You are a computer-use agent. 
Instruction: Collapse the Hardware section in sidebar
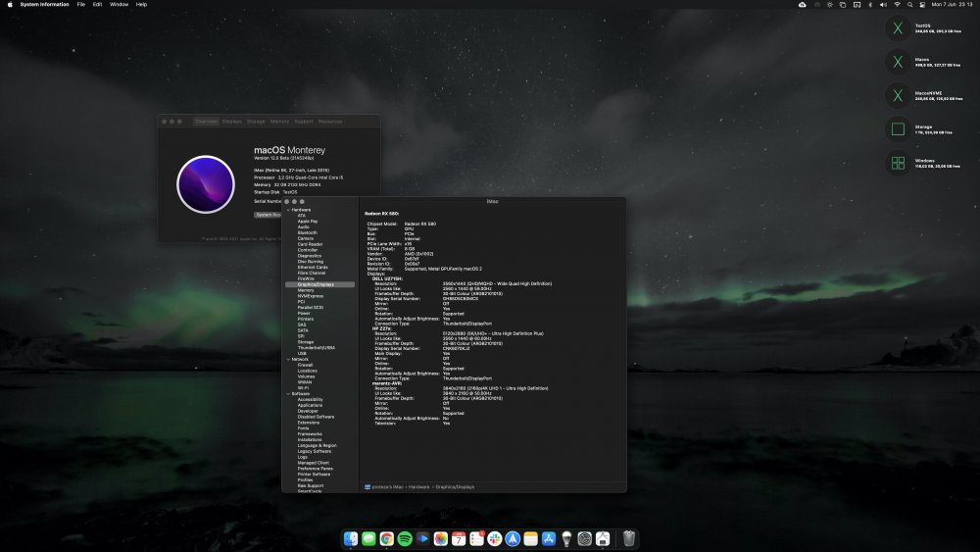tap(288, 210)
